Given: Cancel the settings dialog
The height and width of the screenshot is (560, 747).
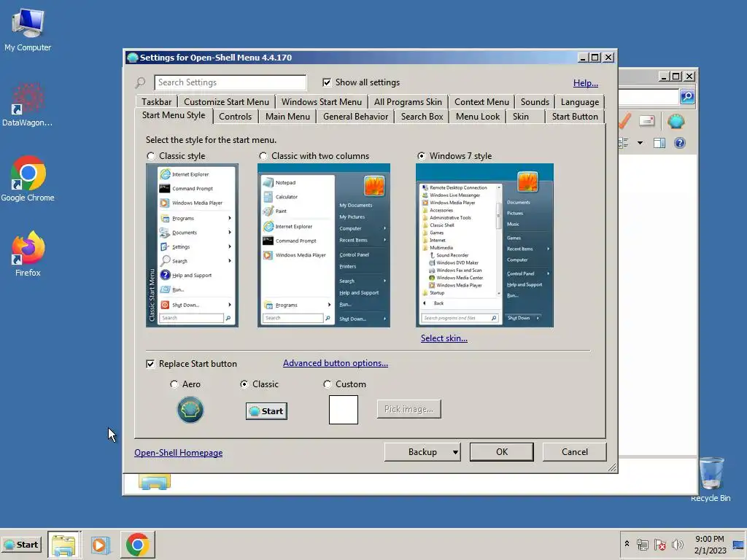Looking at the screenshot, I should 575,452.
